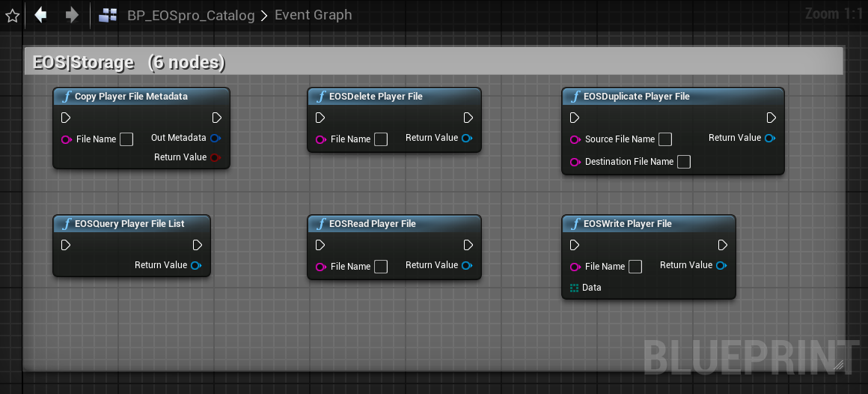
Task: Click the blueprint graph icon beside BP_EOSpro_Catalog
Action: [x=108, y=16]
